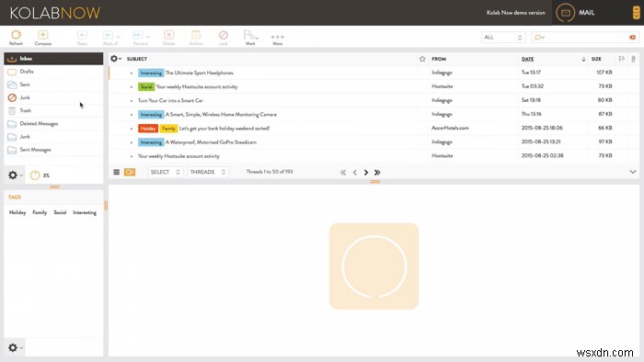Screen dimensions: 644x362
Task: Click the splitter handle above TAGS panel
Action: point(54,187)
